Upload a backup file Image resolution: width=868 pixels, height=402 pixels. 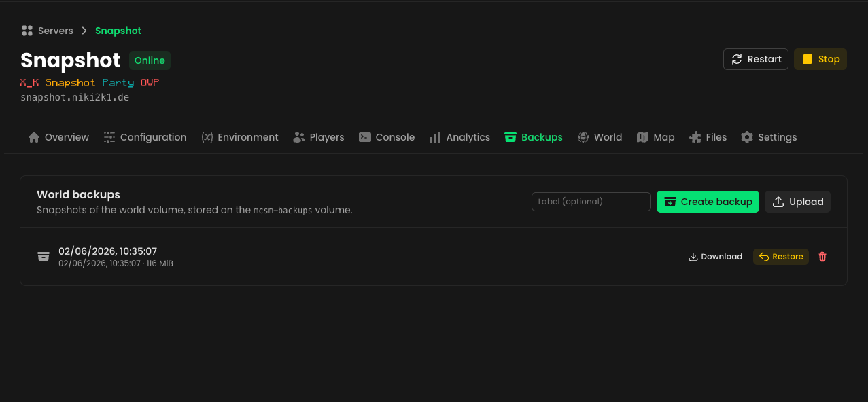(x=798, y=202)
